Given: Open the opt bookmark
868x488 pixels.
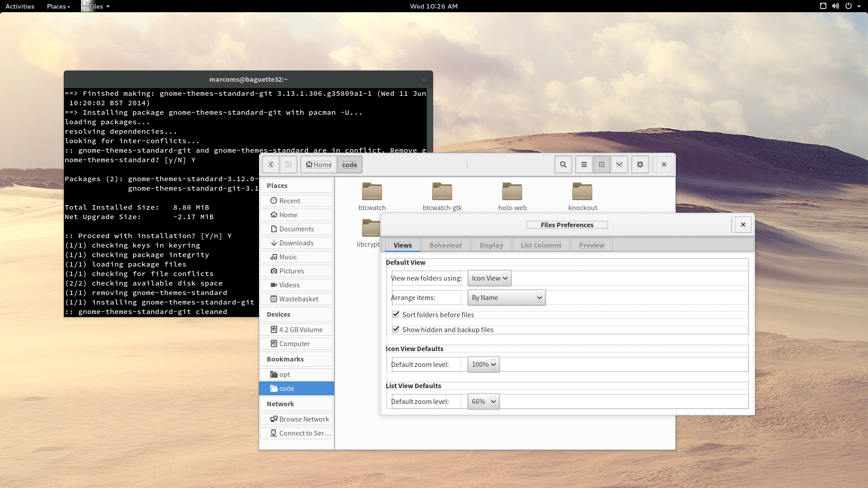Looking at the screenshot, I should [x=297, y=374].
